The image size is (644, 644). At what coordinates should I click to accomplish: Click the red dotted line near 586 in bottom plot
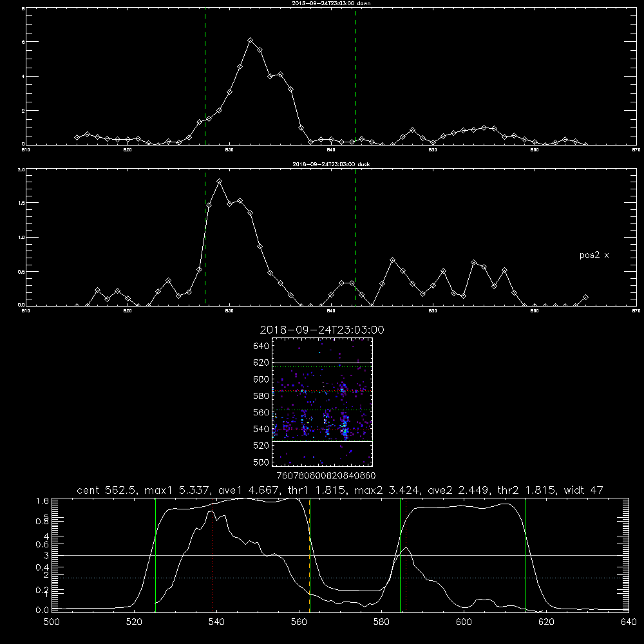(x=406, y=555)
